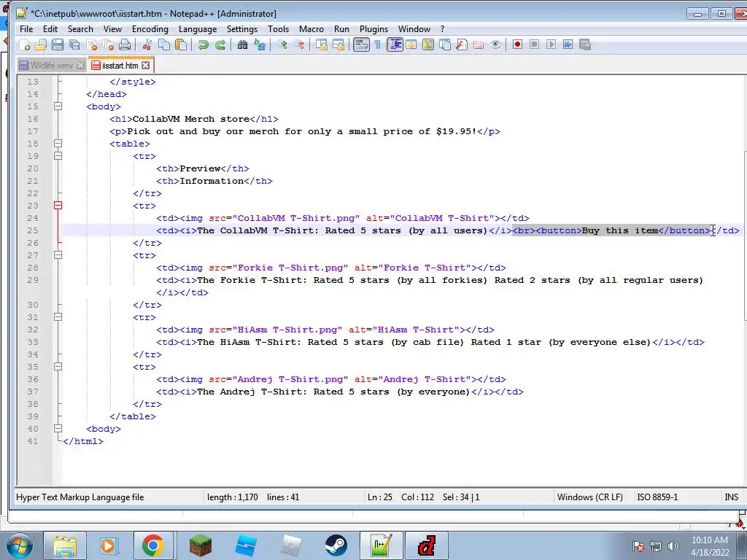
Task: Toggle INS insert mode in status bar
Action: point(731,497)
